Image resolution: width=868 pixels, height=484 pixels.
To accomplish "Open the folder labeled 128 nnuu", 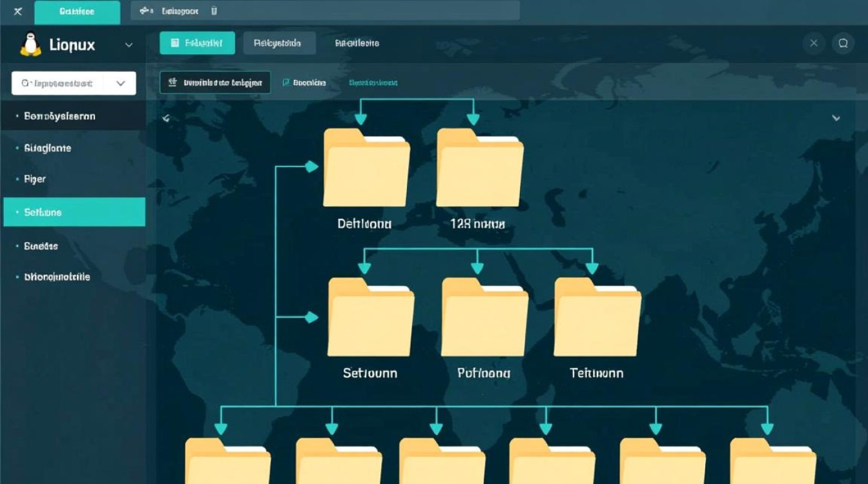I will (479, 168).
